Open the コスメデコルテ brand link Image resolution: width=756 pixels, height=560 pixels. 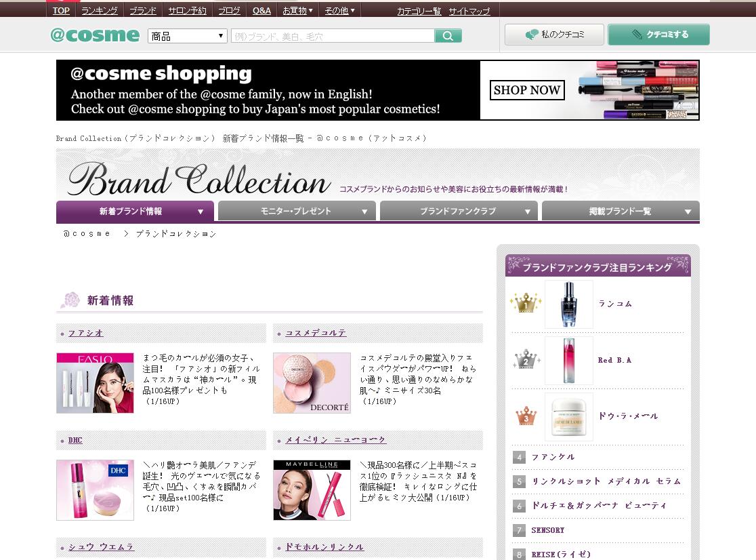pyautogui.click(x=316, y=333)
